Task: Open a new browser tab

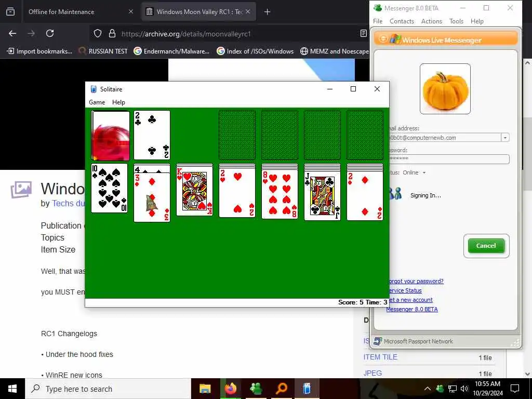Action: pyautogui.click(x=268, y=12)
